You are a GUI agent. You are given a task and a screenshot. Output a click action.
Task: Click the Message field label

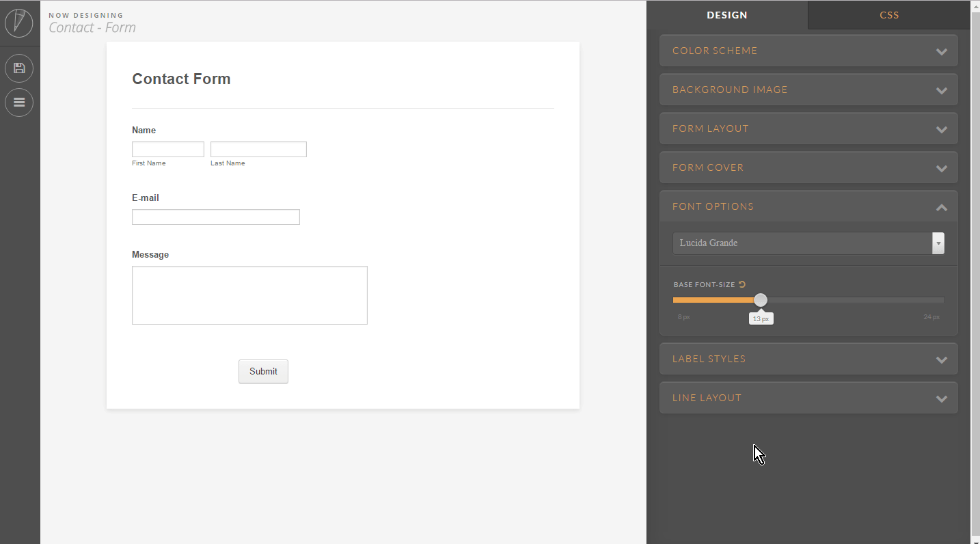click(150, 254)
